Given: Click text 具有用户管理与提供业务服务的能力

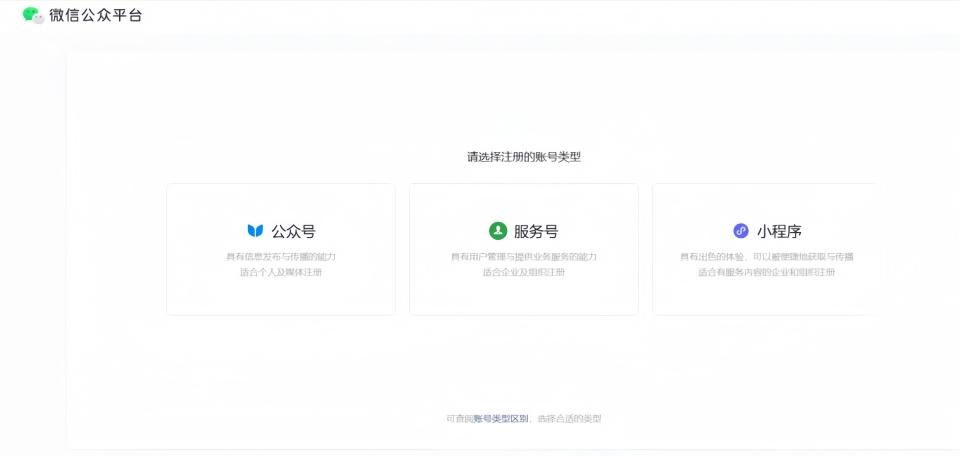Looking at the screenshot, I should (x=523, y=256).
